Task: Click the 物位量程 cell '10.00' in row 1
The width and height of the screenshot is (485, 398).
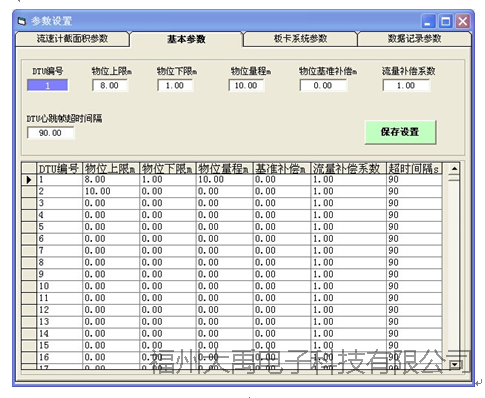Action: point(224,180)
